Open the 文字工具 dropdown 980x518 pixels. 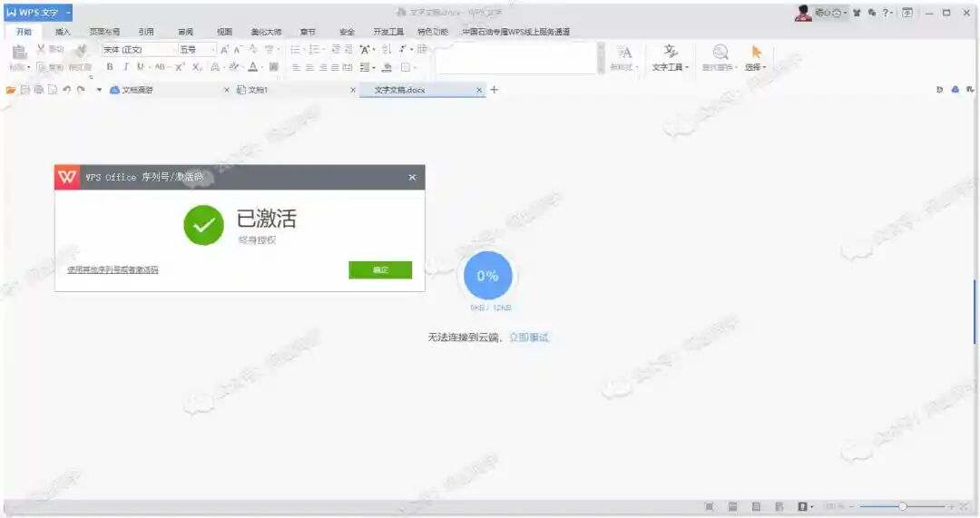pyautogui.click(x=670, y=57)
